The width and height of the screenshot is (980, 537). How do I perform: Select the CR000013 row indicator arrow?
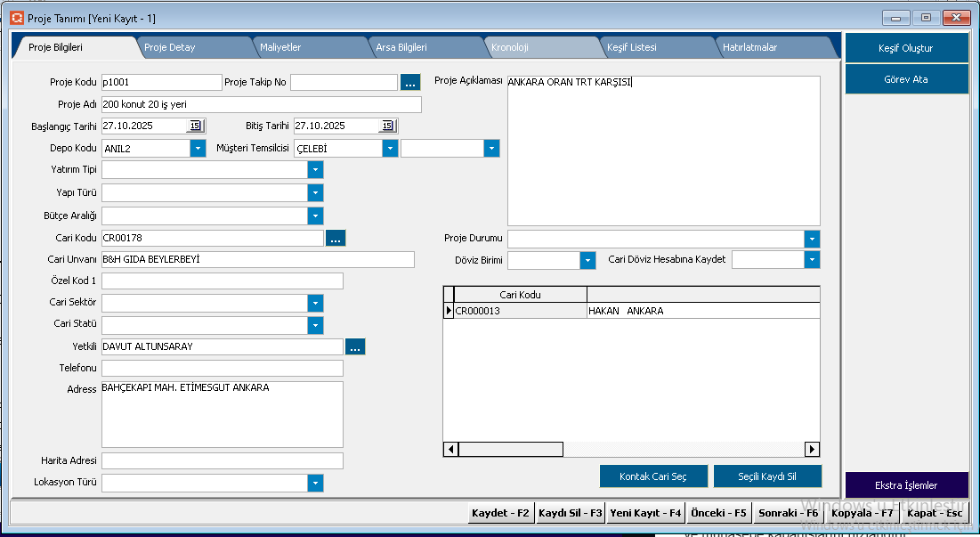[449, 311]
